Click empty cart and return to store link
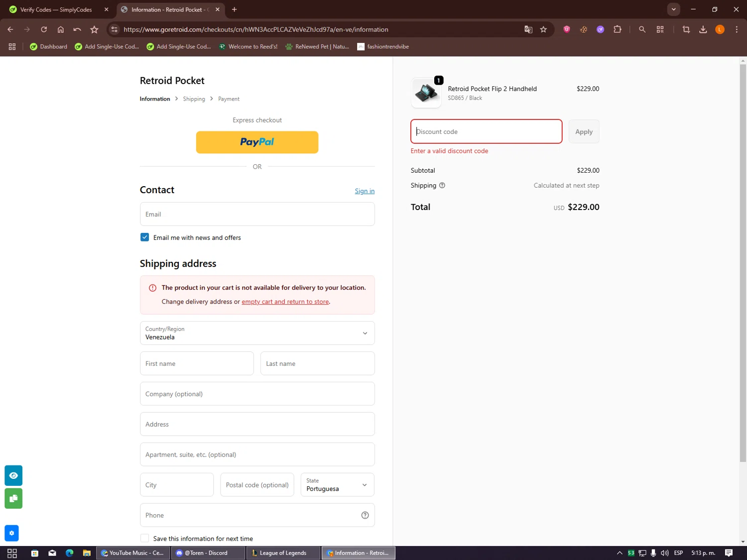The width and height of the screenshot is (747, 560). pos(285,302)
